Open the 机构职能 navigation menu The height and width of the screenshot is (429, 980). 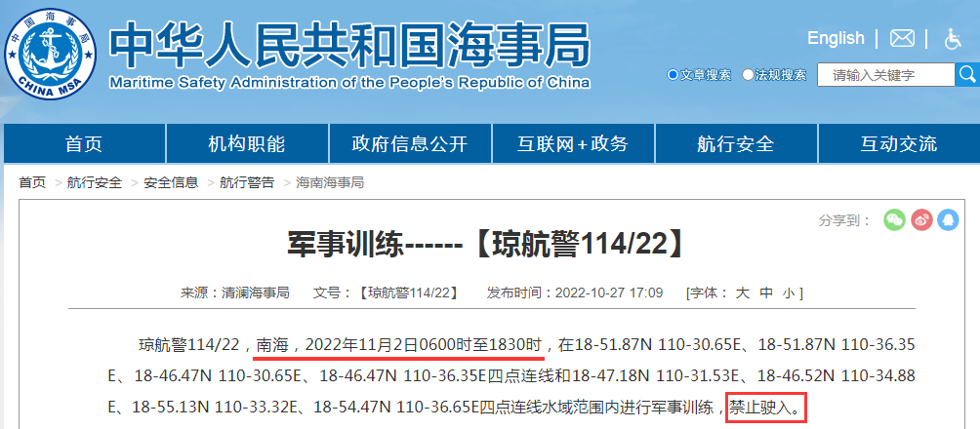click(246, 144)
